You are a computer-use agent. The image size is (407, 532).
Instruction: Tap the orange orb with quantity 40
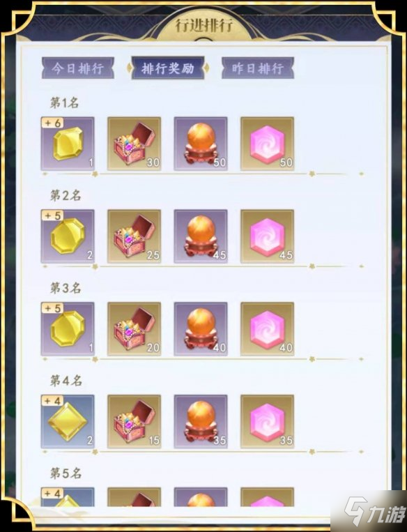(201, 329)
